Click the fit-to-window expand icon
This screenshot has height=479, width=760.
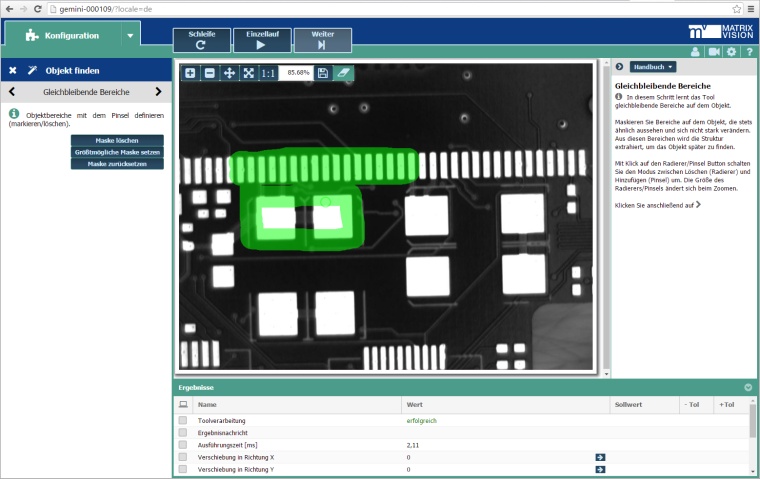coord(248,73)
